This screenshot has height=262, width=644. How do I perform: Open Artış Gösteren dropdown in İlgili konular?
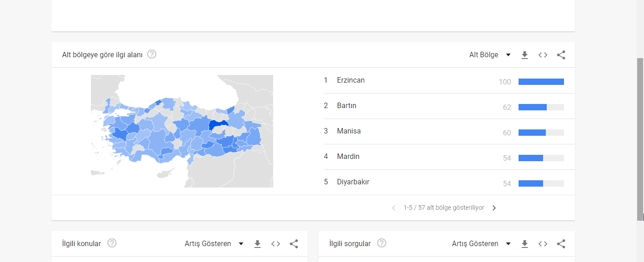pos(214,244)
